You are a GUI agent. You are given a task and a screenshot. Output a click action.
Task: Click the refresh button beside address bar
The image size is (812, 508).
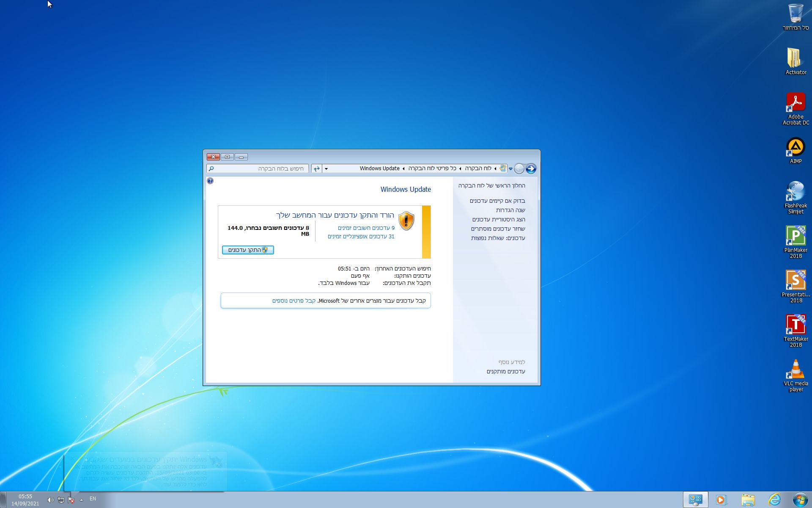(316, 168)
